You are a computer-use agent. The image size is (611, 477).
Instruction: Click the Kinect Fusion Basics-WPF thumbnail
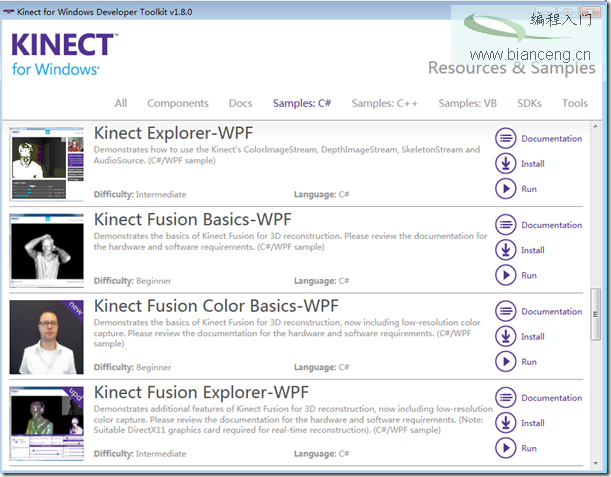(x=47, y=250)
